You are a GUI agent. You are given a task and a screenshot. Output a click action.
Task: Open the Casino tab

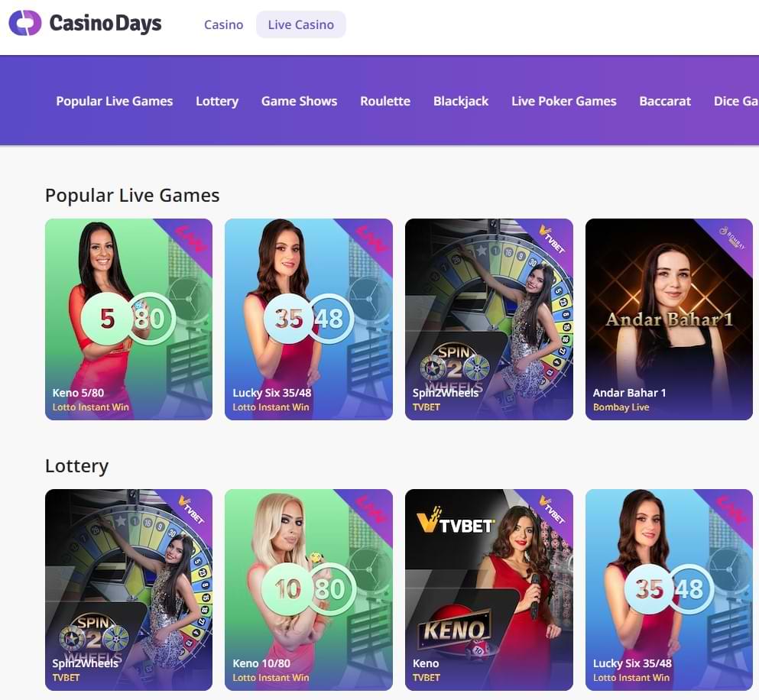[x=224, y=24]
